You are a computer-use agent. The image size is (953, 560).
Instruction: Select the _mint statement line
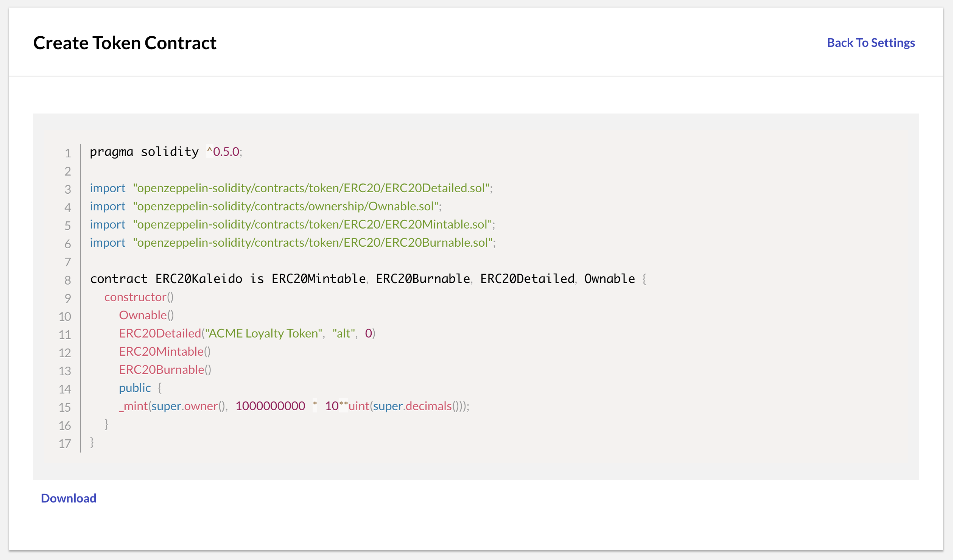coord(293,406)
